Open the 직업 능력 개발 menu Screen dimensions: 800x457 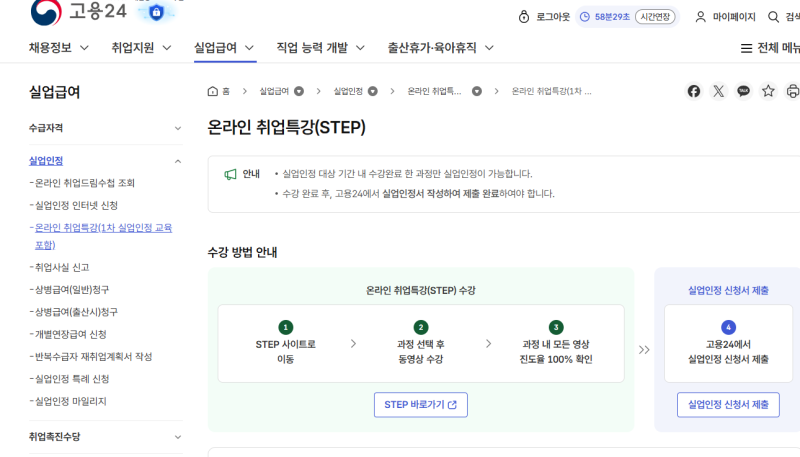[x=320, y=48]
